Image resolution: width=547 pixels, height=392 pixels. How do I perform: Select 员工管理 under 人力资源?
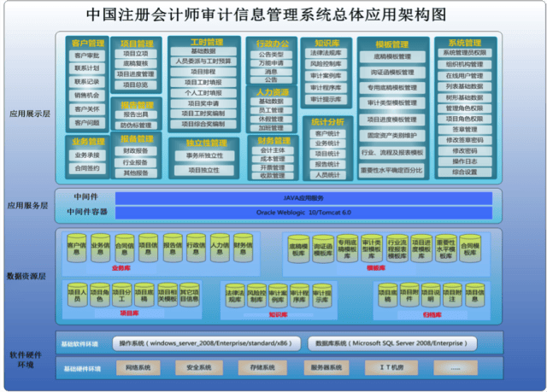coord(271,110)
